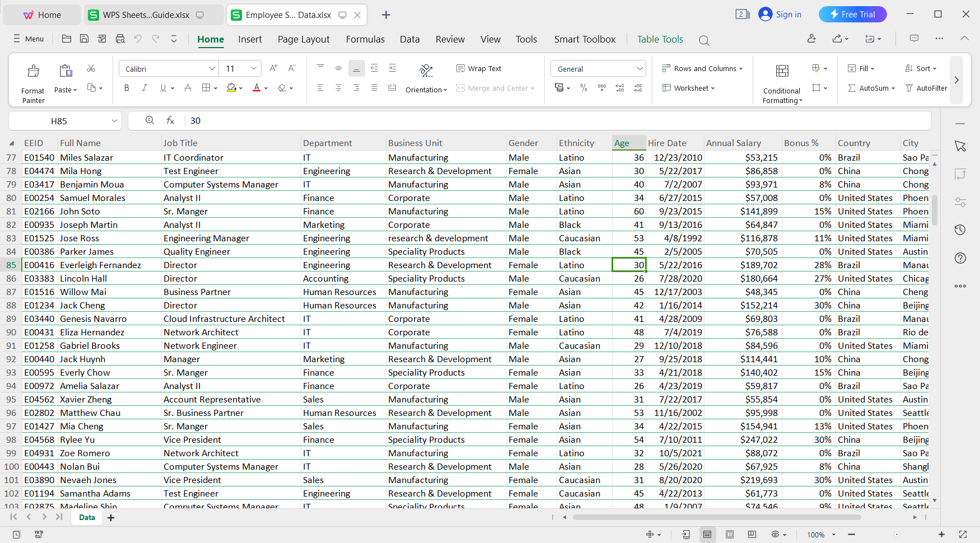
Task: Enable Wrap Text for the selection
Action: [479, 68]
